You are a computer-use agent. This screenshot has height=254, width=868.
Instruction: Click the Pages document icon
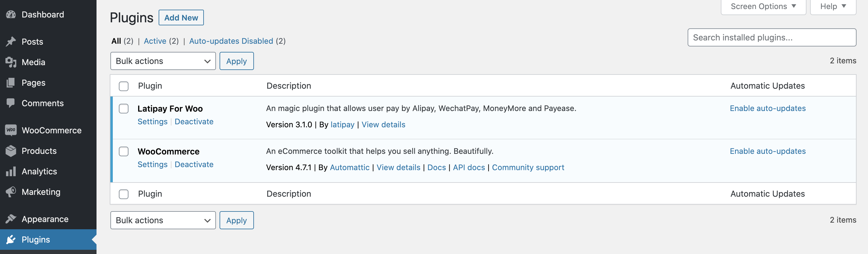11,83
